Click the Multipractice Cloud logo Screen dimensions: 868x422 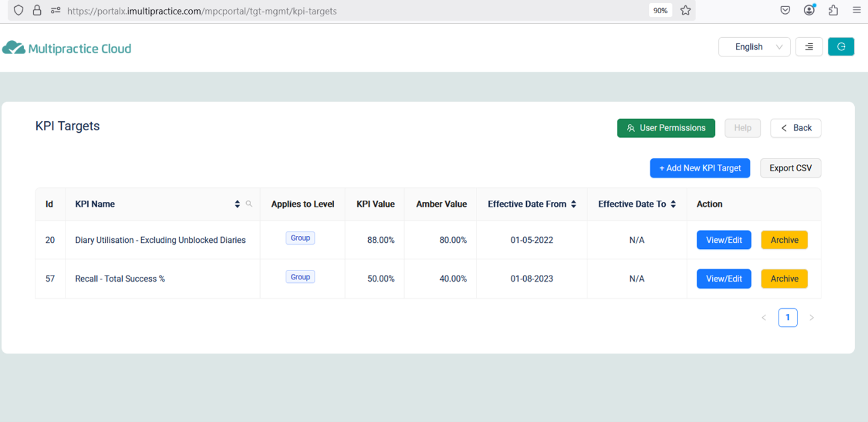[67, 48]
